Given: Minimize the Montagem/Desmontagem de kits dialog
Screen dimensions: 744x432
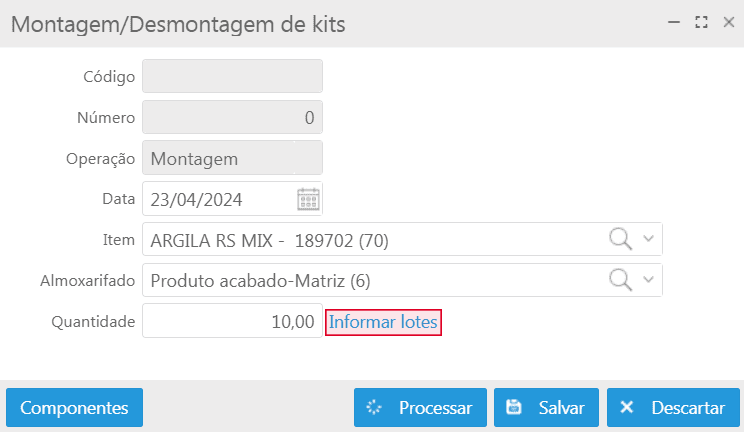Looking at the screenshot, I should 674,22.
